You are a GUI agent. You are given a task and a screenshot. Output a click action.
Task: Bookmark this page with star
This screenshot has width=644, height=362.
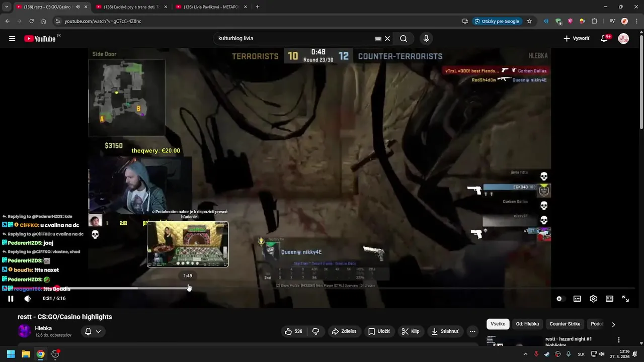[529, 21]
